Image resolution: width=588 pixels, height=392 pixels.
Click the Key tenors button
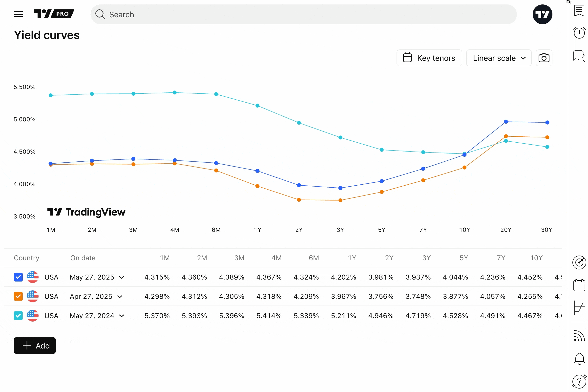point(429,58)
